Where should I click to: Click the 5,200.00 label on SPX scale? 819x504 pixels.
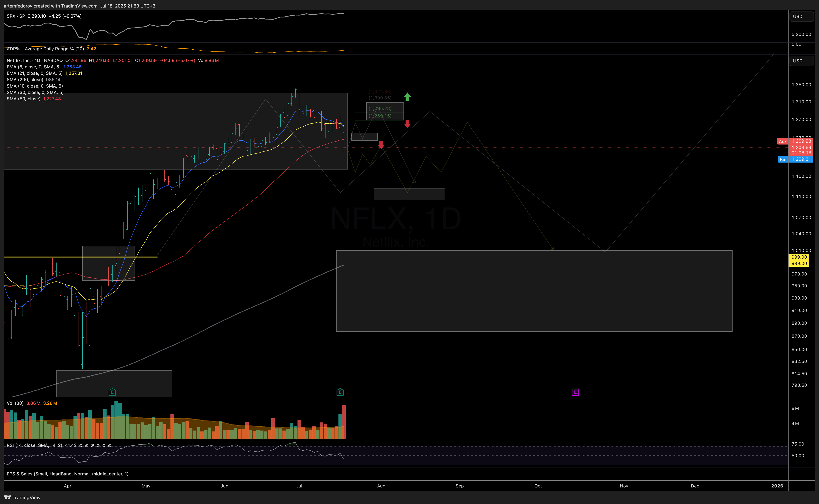coord(801,34)
